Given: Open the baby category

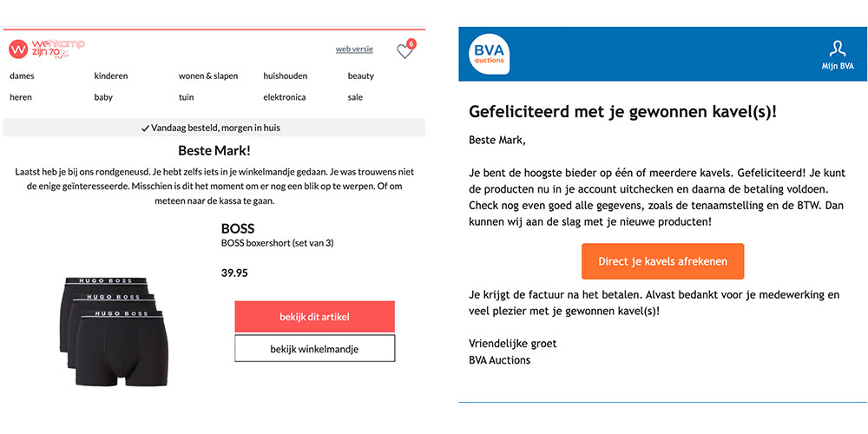Looking at the screenshot, I should click(x=103, y=97).
